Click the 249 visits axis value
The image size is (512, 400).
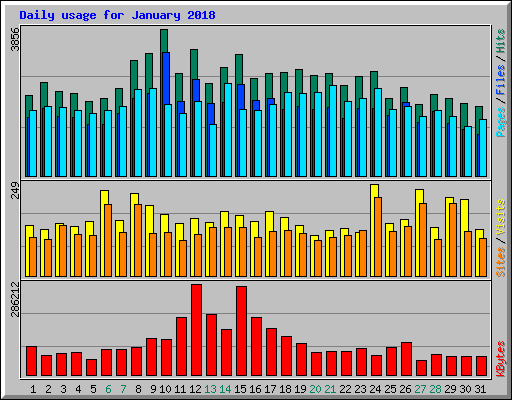(x=15, y=190)
